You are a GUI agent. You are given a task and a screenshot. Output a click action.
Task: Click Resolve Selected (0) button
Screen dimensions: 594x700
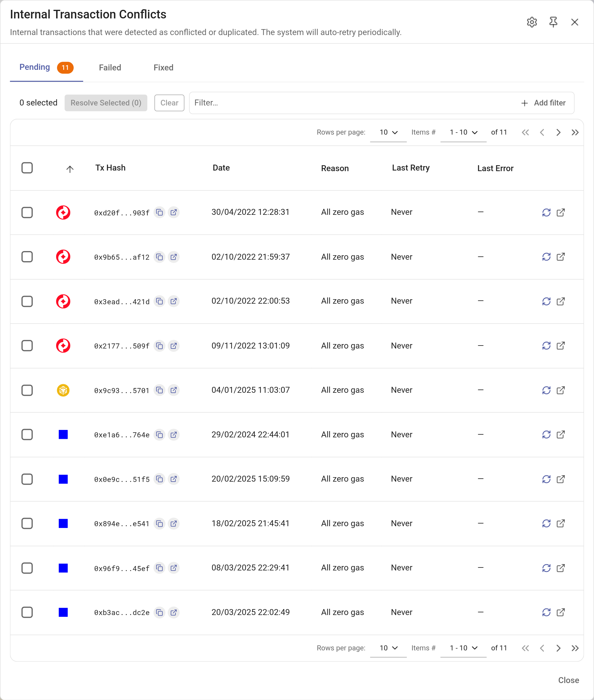click(x=106, y=103)
